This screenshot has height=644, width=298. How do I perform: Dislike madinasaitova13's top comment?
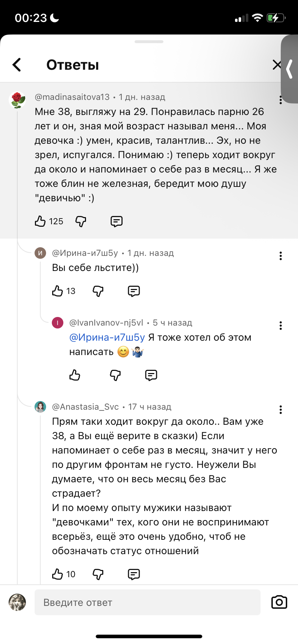81,221
